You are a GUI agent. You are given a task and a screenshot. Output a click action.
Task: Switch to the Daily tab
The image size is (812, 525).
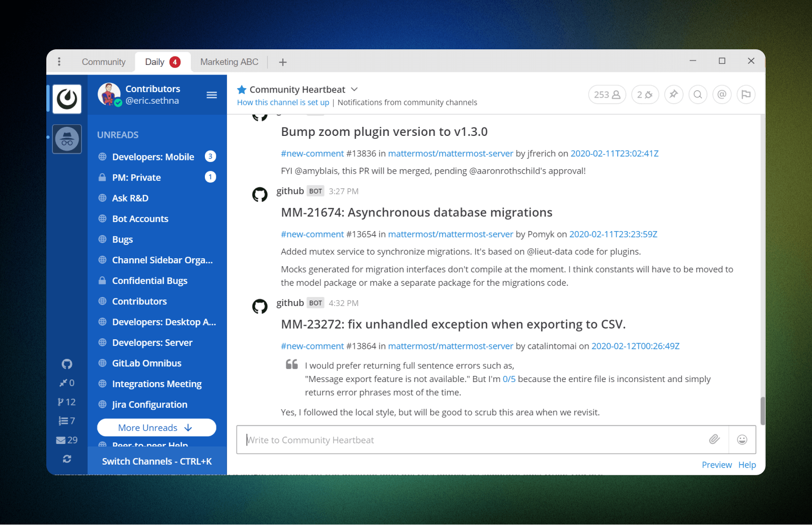click(x=162, y=62)
